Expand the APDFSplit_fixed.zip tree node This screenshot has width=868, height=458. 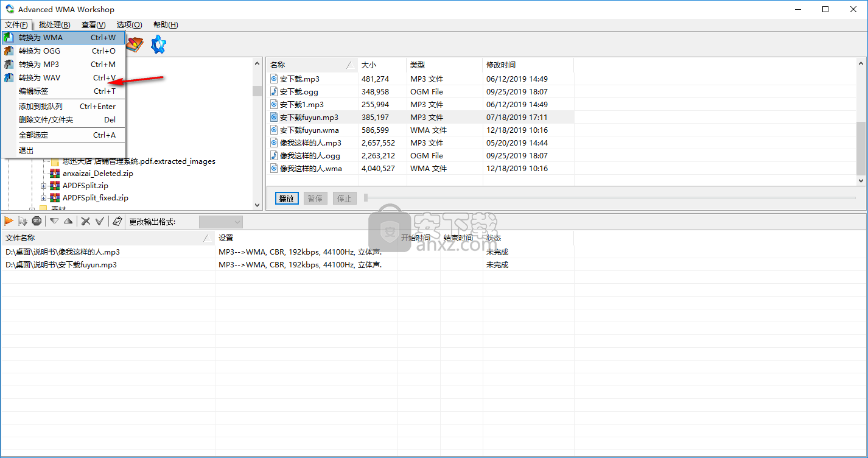44,198
